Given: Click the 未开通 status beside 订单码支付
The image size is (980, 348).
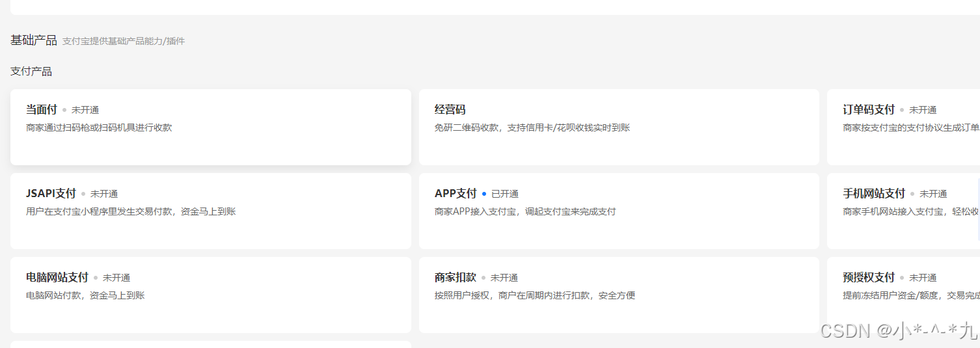Looking at the screenshot, I should [x=923, y=110].
